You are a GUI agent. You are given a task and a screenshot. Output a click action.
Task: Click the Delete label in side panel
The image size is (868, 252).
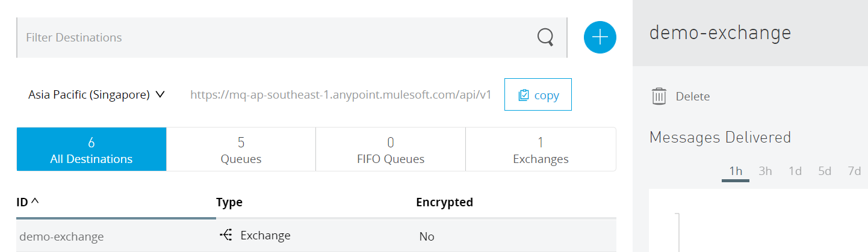click(693, 96)
